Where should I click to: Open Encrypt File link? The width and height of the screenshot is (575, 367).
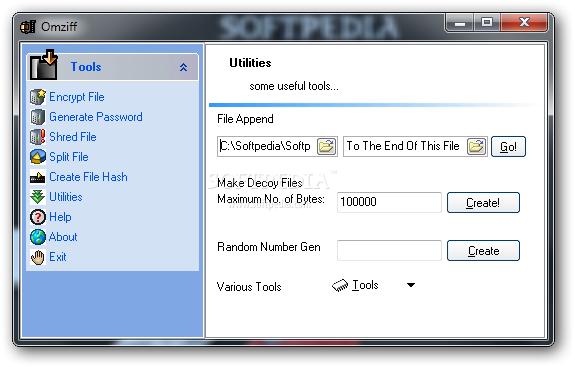point(77,97)
